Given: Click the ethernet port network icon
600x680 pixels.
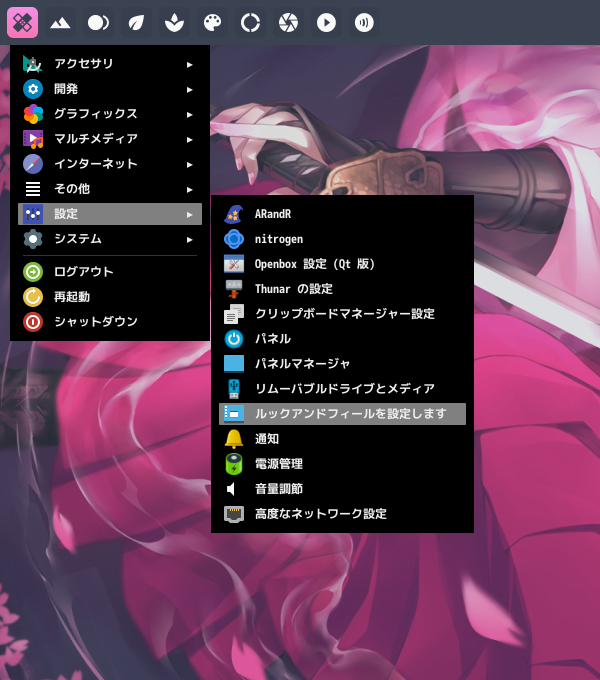Looking at the screenshot, I should 234,514.
